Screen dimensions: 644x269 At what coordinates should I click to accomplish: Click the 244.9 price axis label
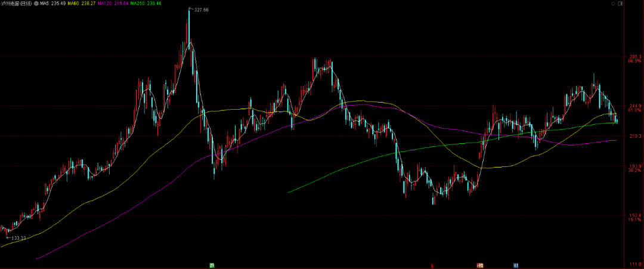[635, 106]
